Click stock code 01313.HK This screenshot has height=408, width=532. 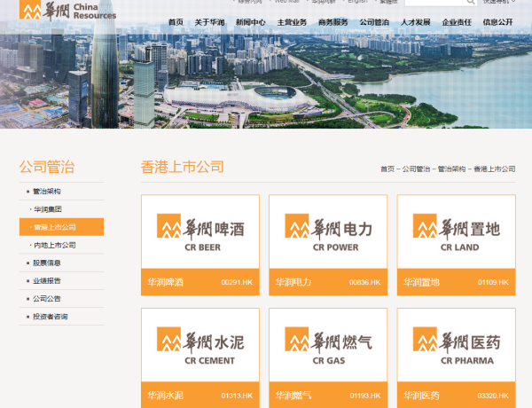point(237,396)
